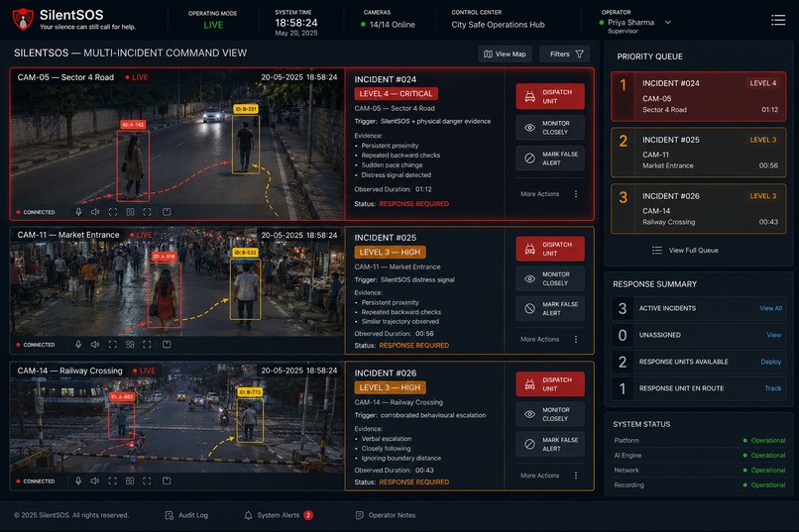Open grid view on CAM-05 feed
This screenshot has height=532, width=799.
[x=130, y=212]
